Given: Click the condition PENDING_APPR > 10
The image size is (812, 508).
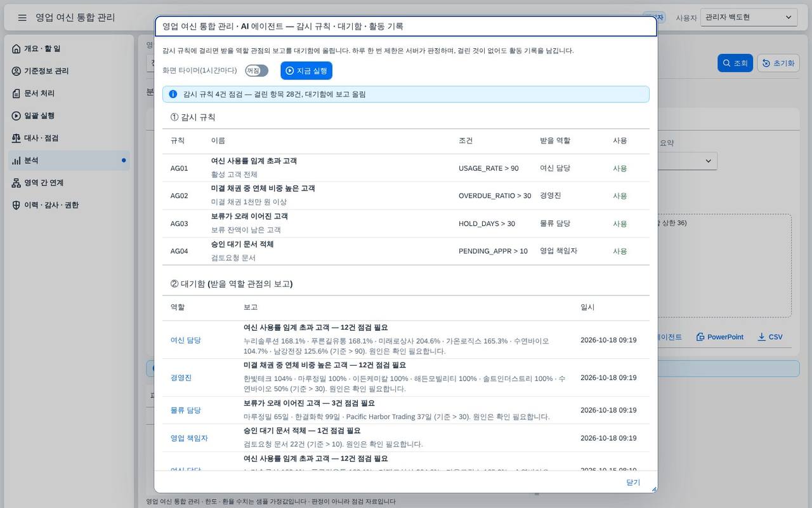Looking at the screenshot, I should point(493,251).
